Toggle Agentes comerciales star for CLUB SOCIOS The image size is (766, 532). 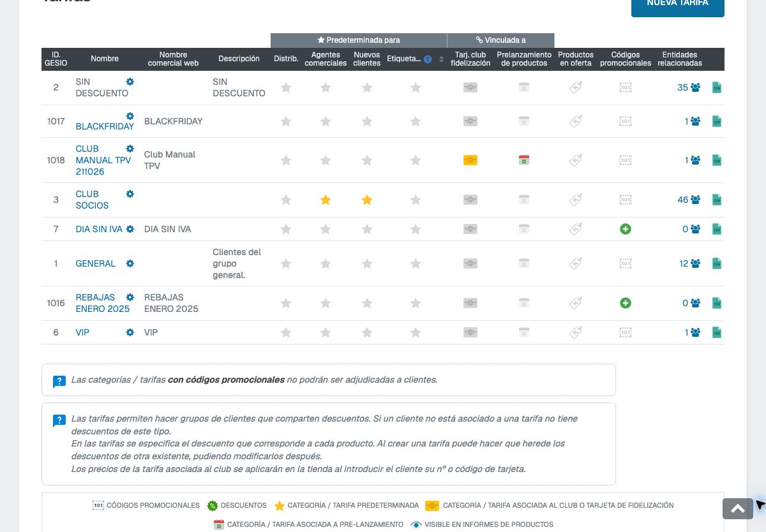coord(326,200)
